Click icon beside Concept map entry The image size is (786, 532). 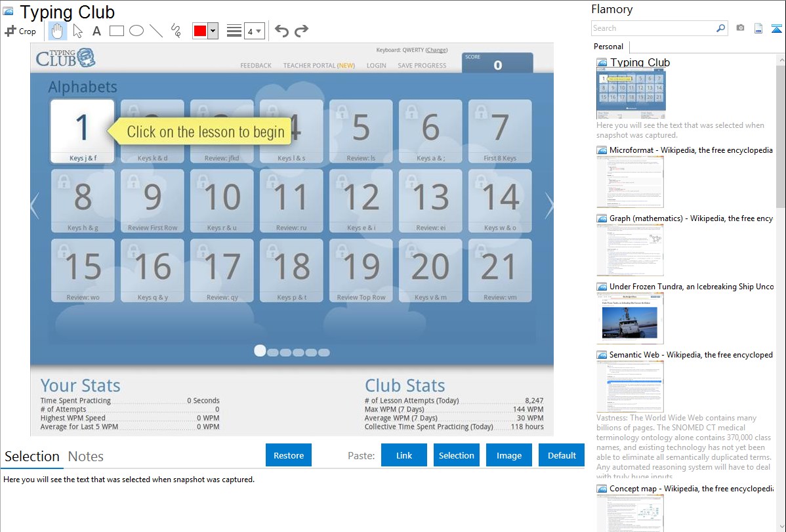(602, 488)
